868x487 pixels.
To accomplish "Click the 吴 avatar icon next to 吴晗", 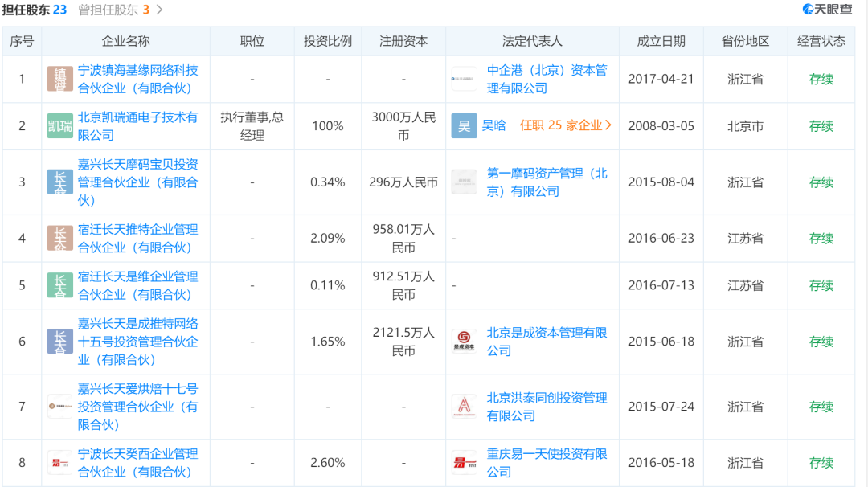I will 464,126.
